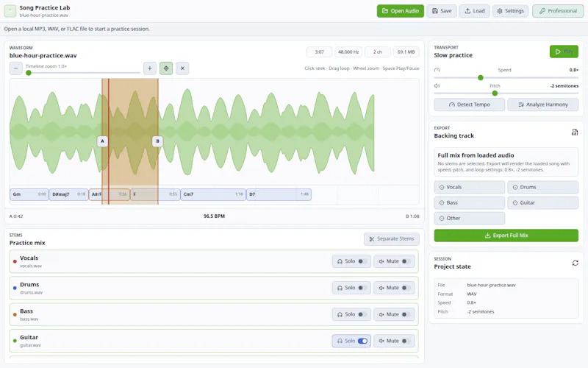Click the Full mix from loaded audio heading
588x368 pixels.
[x=476, y=155]
